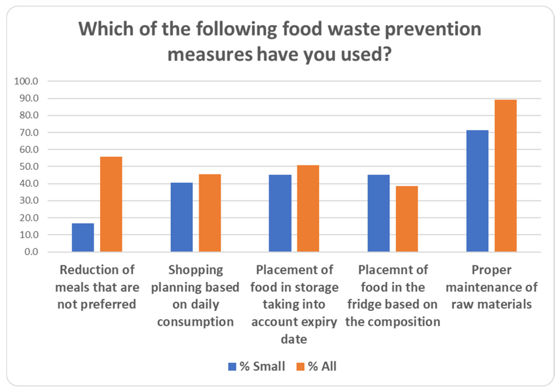
Task: Select blue bar for fridge composition placement
Action: point(379,213)
